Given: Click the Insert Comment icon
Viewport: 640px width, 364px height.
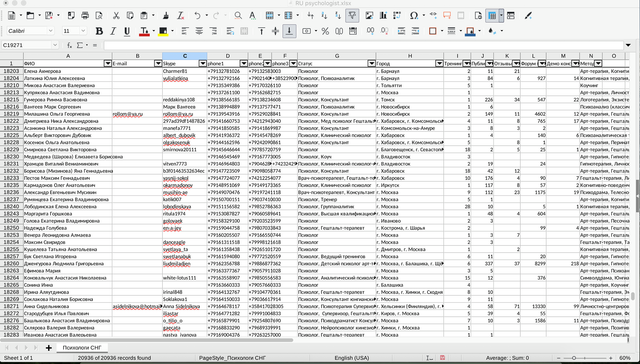Looking at the screenshot, I should coord(447,16).
